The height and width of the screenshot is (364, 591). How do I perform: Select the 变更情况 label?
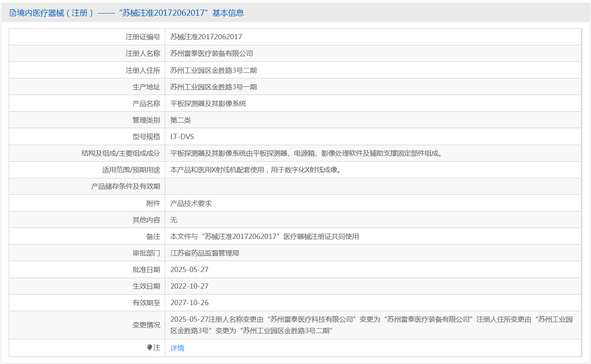[147, 325]
